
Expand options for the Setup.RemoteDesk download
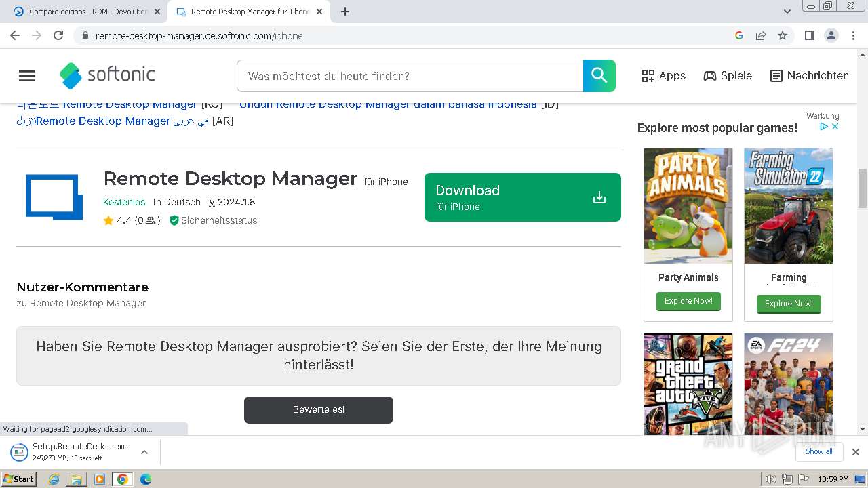144,452
